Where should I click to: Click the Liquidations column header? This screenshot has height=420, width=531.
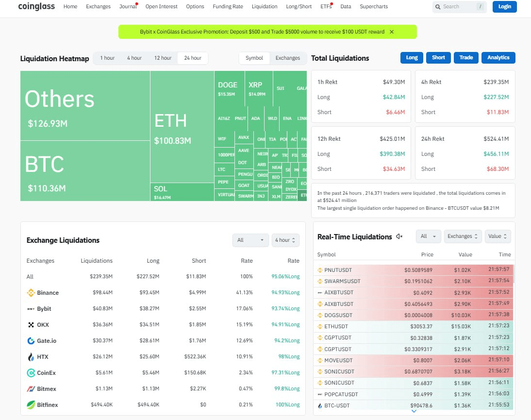tap(97, 261)
